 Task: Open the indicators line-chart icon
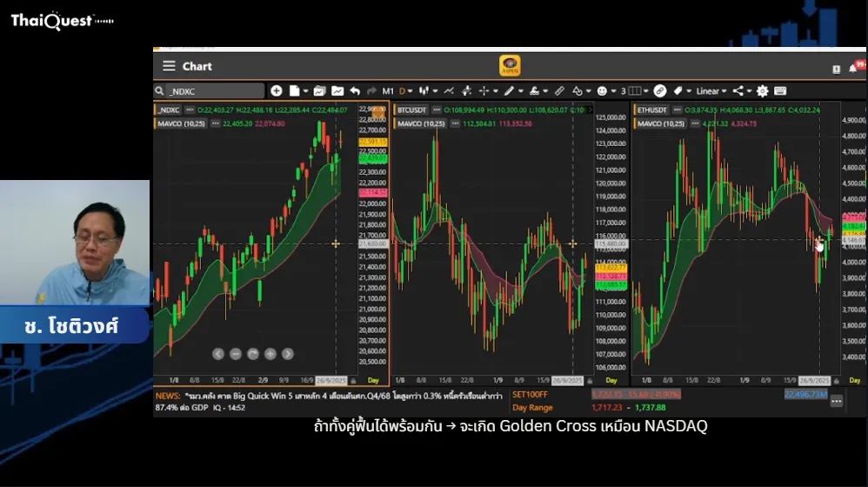pyautogui.click(x=449, y=90)
